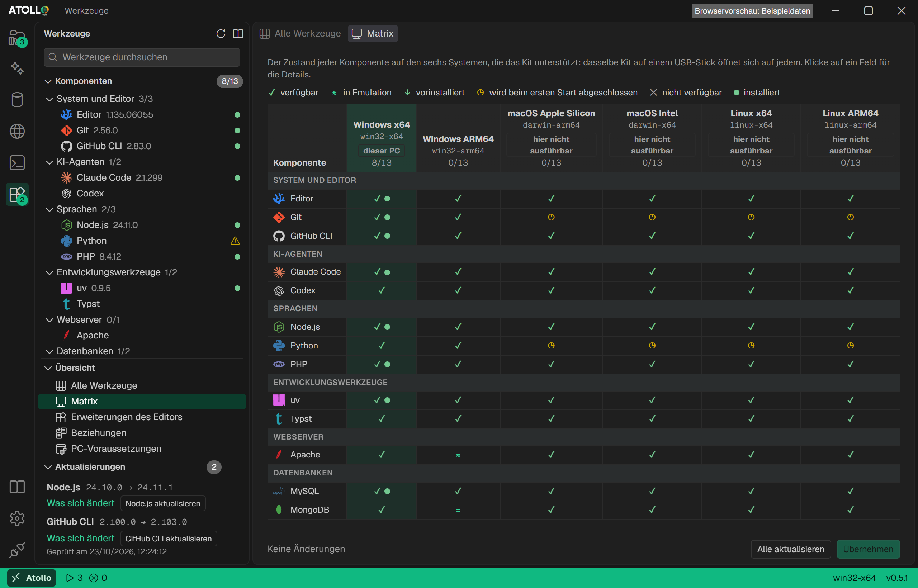918x588 pixels.
Task: Open PC-Voraussetzungen in the overview list
Action: tap(142, 449)
